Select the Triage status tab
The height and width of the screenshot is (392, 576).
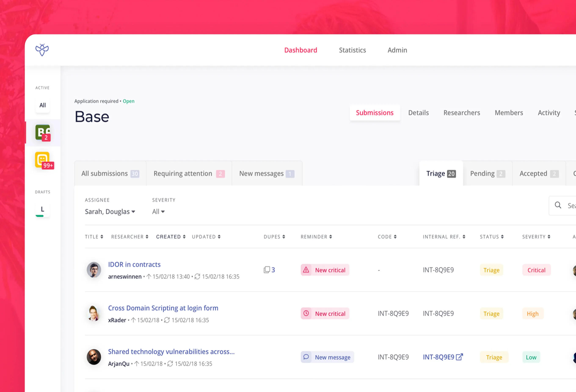pyautogui.click(x=441, y=173)
